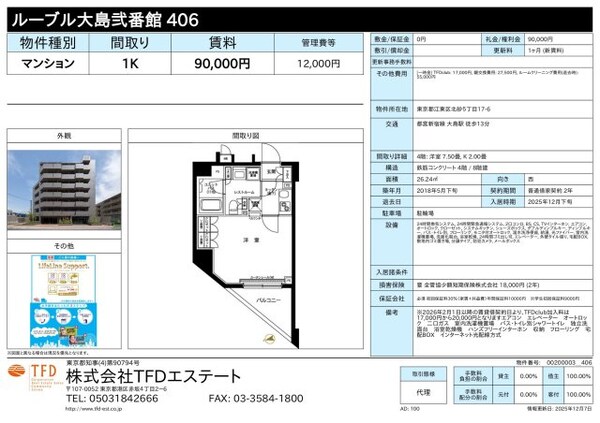Image resolution: width=600 pixels, height=423 pixels.
Task: Click the 構造 label
Action: (x=392, y=168)
